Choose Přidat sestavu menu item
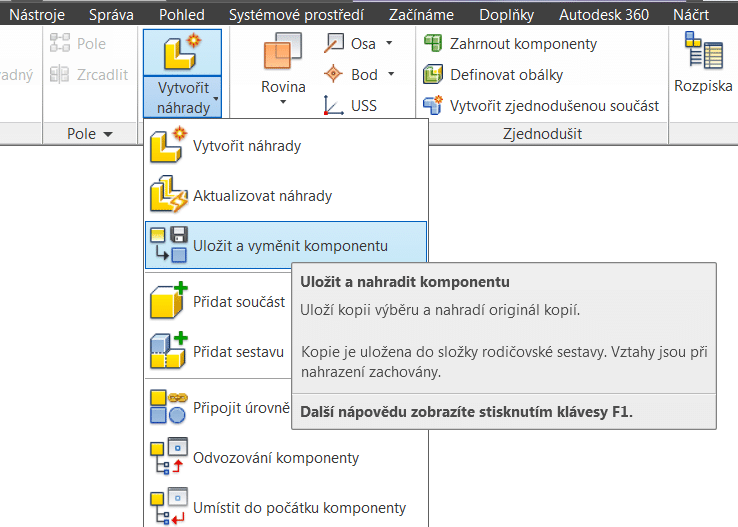The width and height of the screenshot is (738, 527). tap(218, 351)
